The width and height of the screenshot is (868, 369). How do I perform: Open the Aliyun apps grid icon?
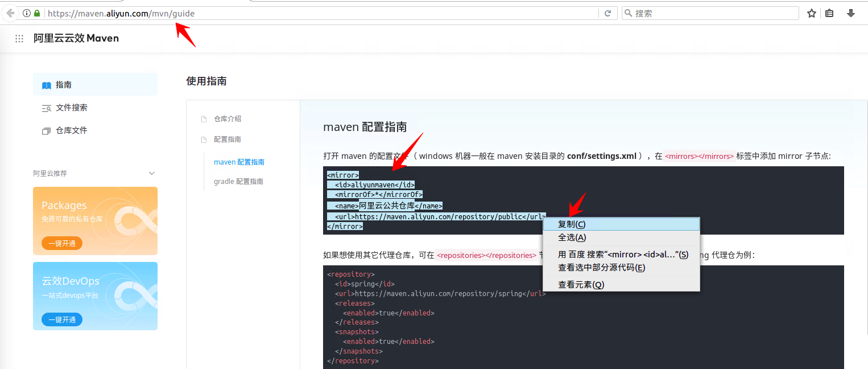[x=19, y=39]
